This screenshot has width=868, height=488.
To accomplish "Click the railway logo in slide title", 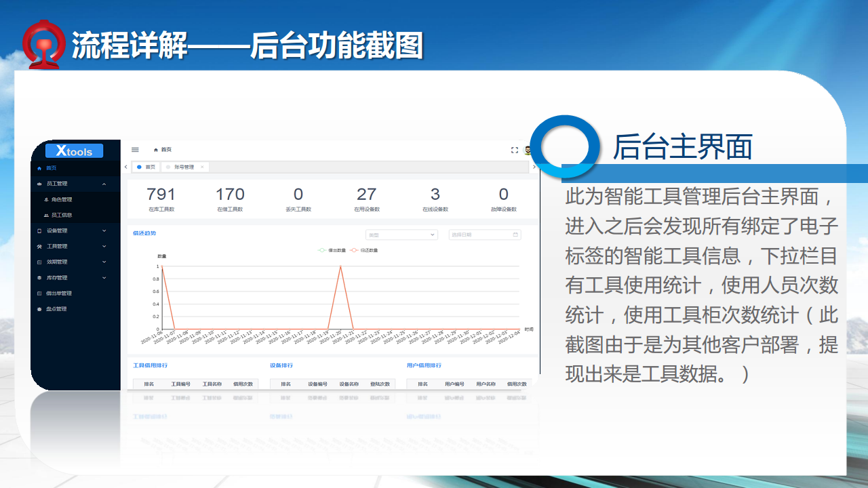I will (x=45, y=45).
